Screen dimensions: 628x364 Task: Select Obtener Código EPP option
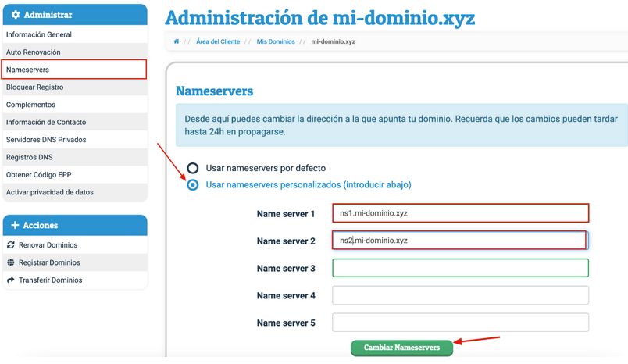click(39, 175)
